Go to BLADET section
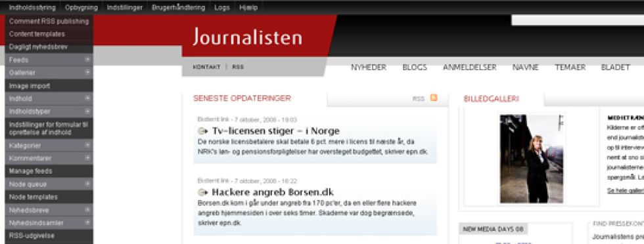 click(615, 68)
